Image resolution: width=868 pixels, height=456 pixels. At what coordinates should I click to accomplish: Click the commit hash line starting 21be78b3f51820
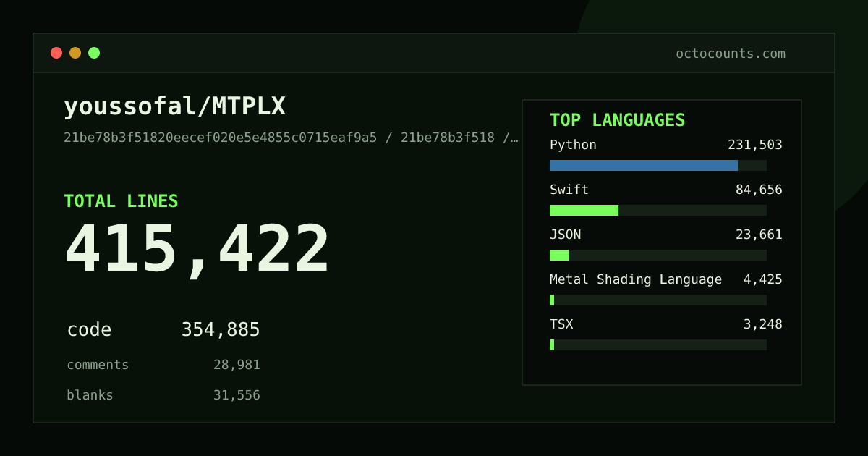click(291, 138)
